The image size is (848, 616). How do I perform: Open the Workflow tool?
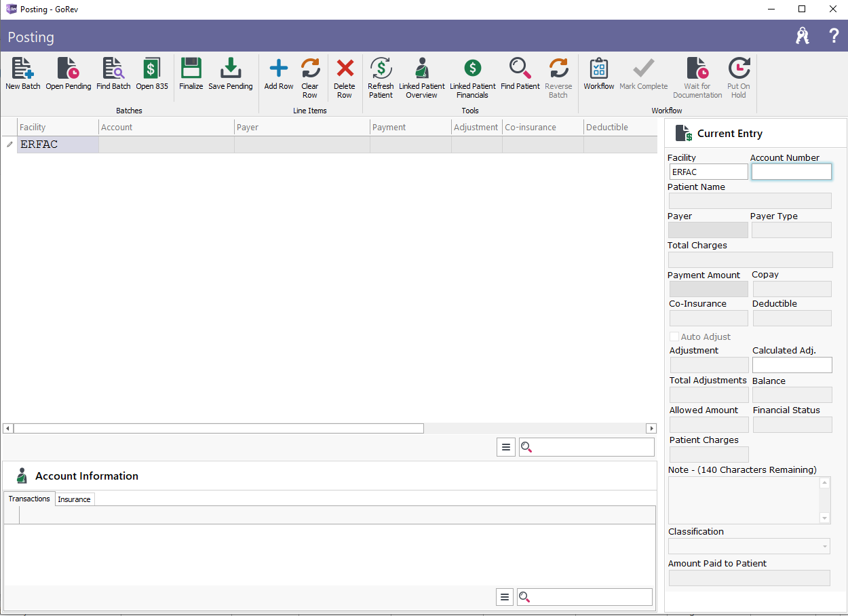point(599,73)
